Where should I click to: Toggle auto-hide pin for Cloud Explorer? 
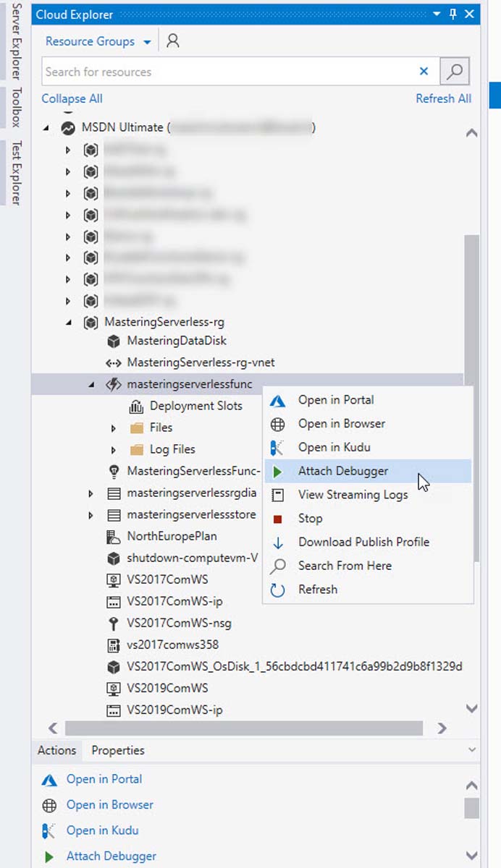click(453, 14)
